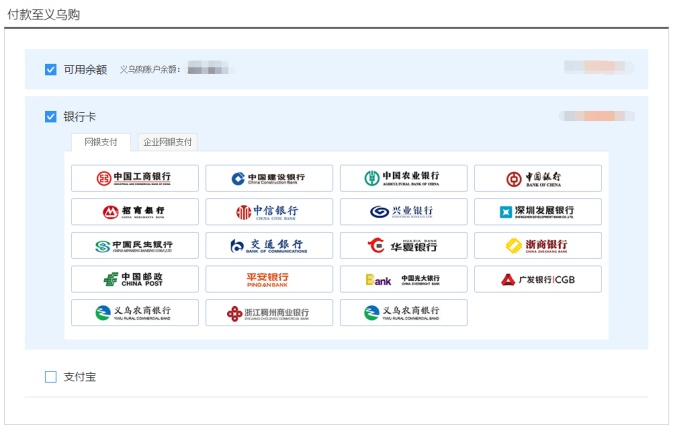Choose 招商银行 China Merchants Bank
The width and height of the screenshot is (700, 431).
pyautogui.click(x=135, y=212)
